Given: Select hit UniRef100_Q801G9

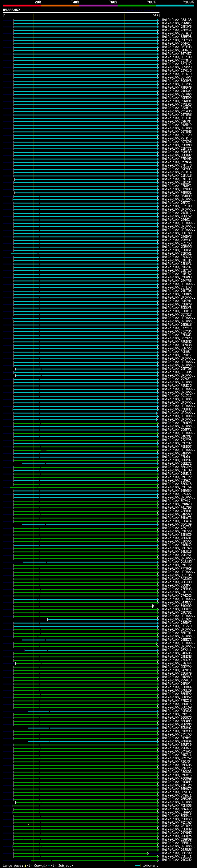Looking at the screenshot, I should tap(176, 525).
